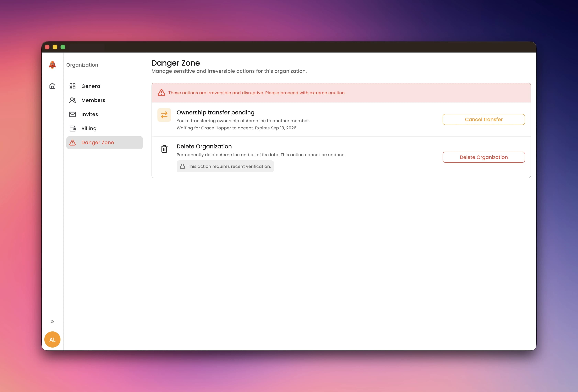Click the 'Danger Zone' page title
This screenshot has width=578, height=392.
pos(176,63)
